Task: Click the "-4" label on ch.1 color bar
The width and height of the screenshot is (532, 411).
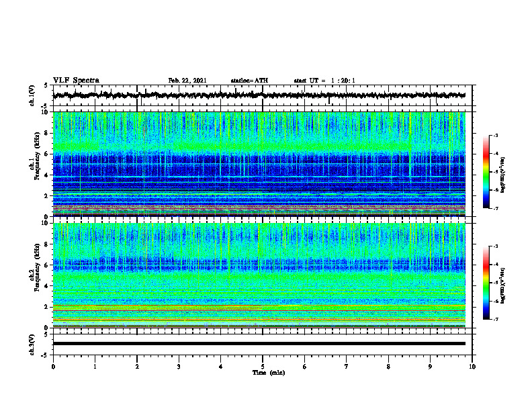Action: coord(495,154)
